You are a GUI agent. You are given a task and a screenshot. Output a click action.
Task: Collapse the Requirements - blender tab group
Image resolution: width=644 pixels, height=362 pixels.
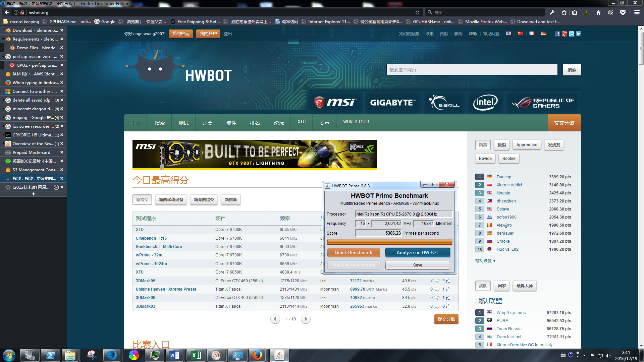(3, 39)
